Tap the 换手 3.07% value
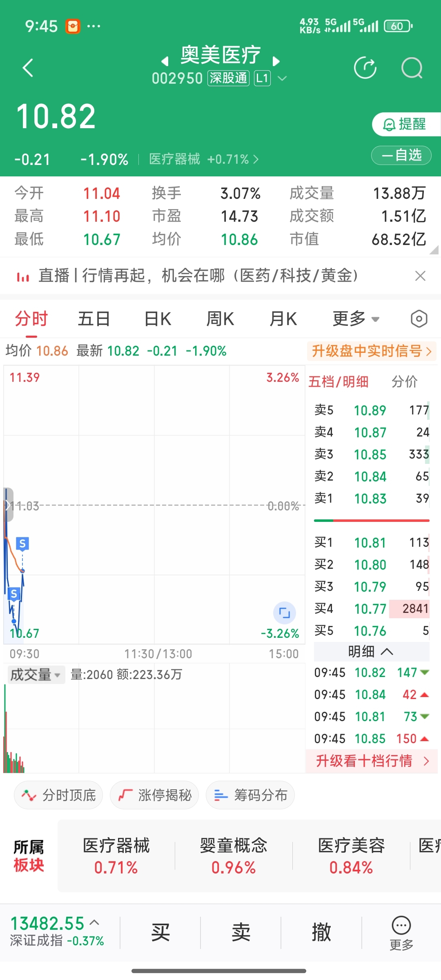Image resolution: width=441 pixels, height=980 pixels. (240, 194)
